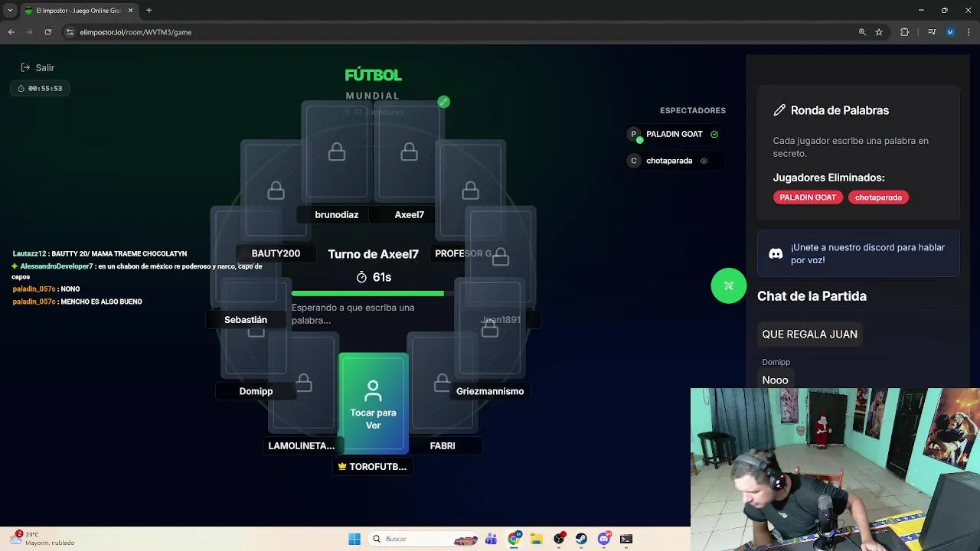Click the Lautazz12 chat overlay message
Image resolution: width=980 pixels, height=551 pixels.
[100, 253]
